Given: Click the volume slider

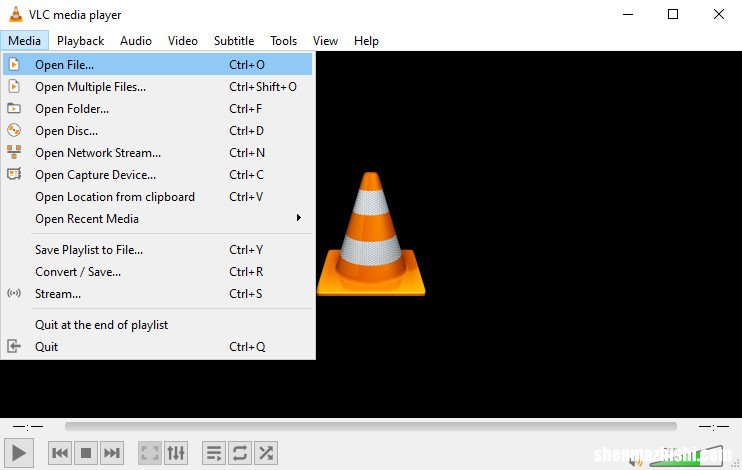Looking at the screenshot, I should point(687,456).
